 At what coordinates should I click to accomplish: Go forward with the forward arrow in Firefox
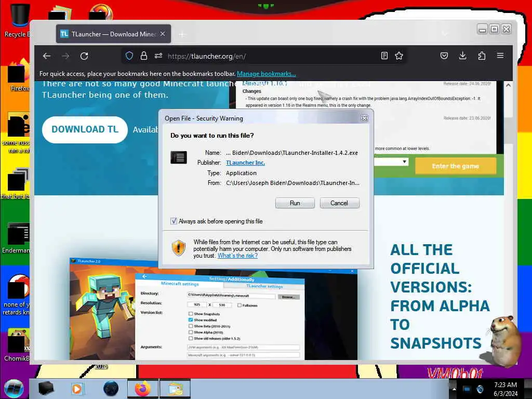tap(65, 56)
